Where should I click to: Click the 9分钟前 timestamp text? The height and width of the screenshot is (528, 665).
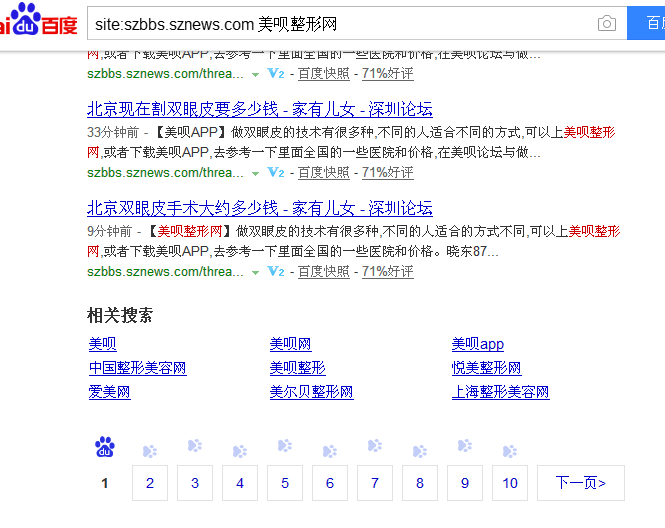(x=109, y=231)
